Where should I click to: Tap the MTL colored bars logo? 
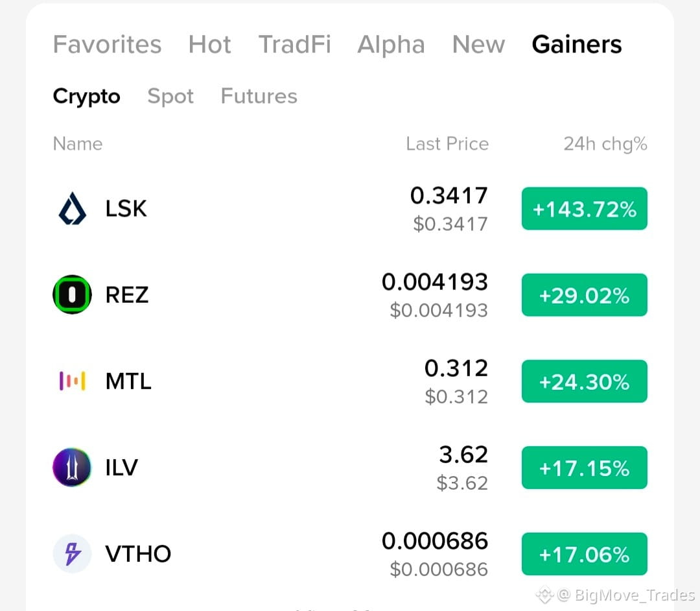(73, 381)
